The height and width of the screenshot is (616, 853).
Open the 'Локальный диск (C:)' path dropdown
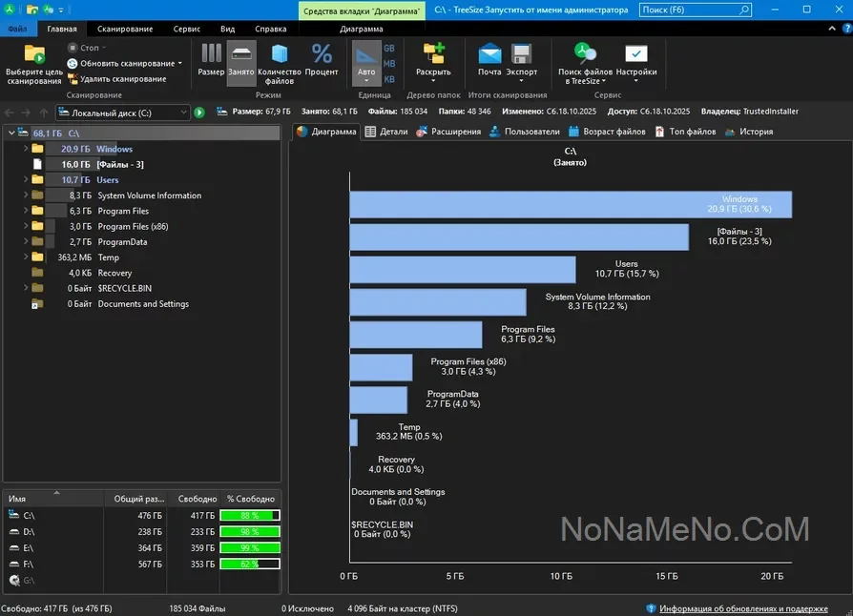(x=184, y=113)
